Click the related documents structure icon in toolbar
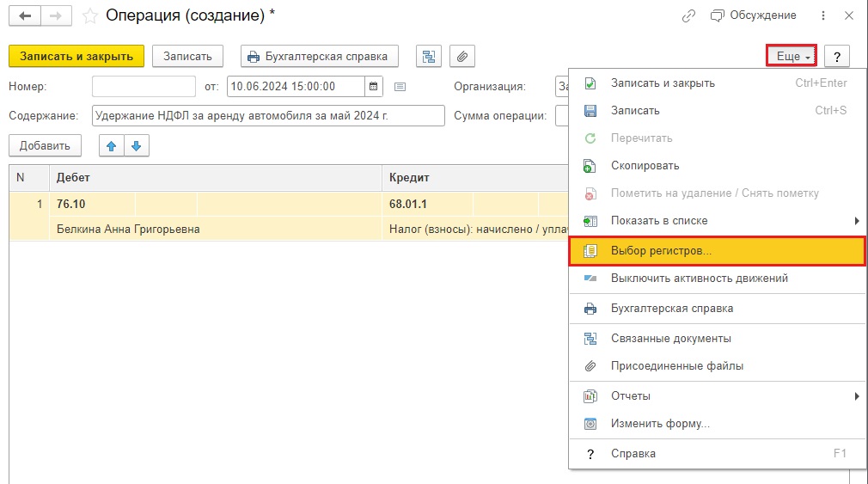Viewport: 868px width, 484px height. (x=428, y=57)
